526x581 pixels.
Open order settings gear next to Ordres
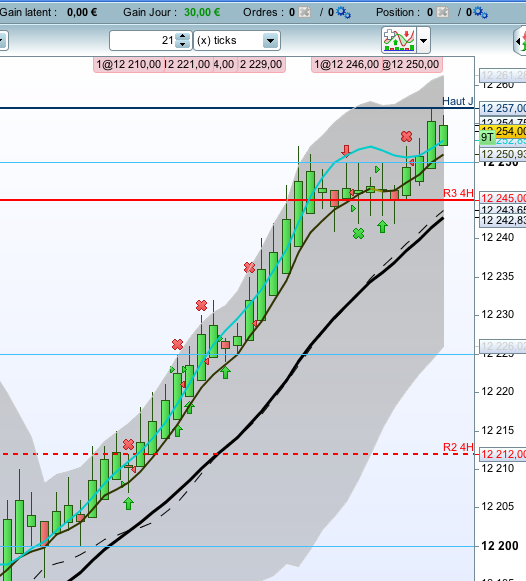(343, 13)
